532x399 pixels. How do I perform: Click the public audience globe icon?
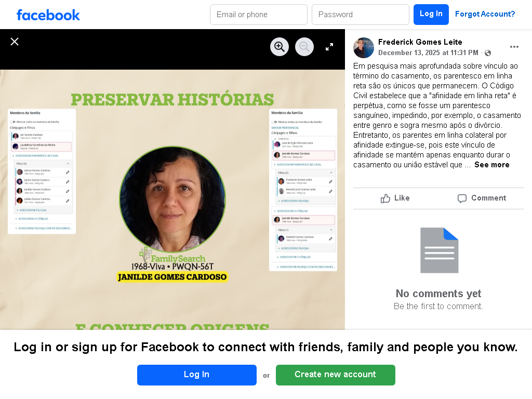(488, 53)
